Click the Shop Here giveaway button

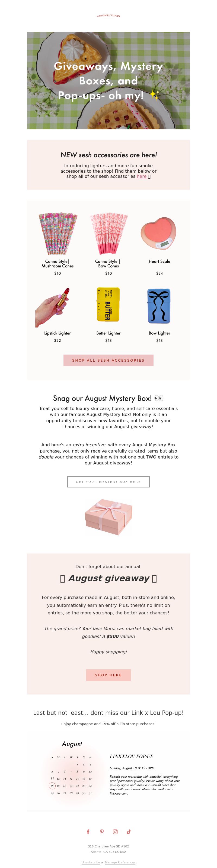pyautogui.click(x=108, y=675)
